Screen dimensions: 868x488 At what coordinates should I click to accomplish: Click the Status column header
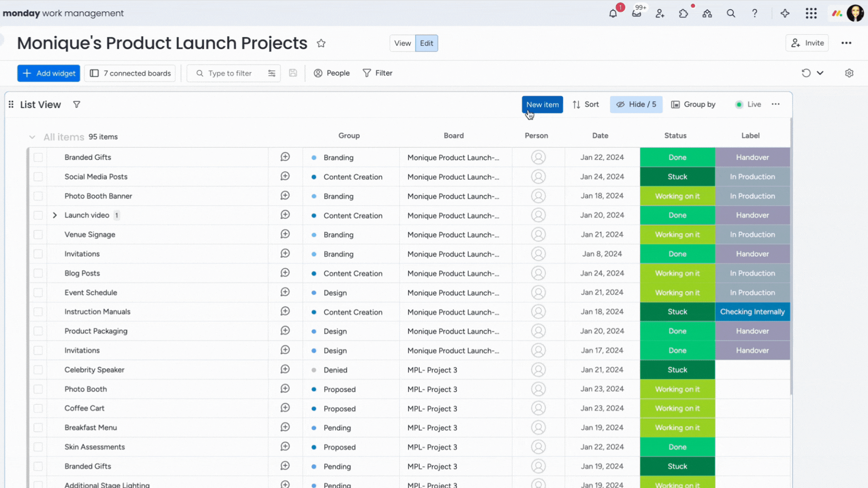click(675, 136)
